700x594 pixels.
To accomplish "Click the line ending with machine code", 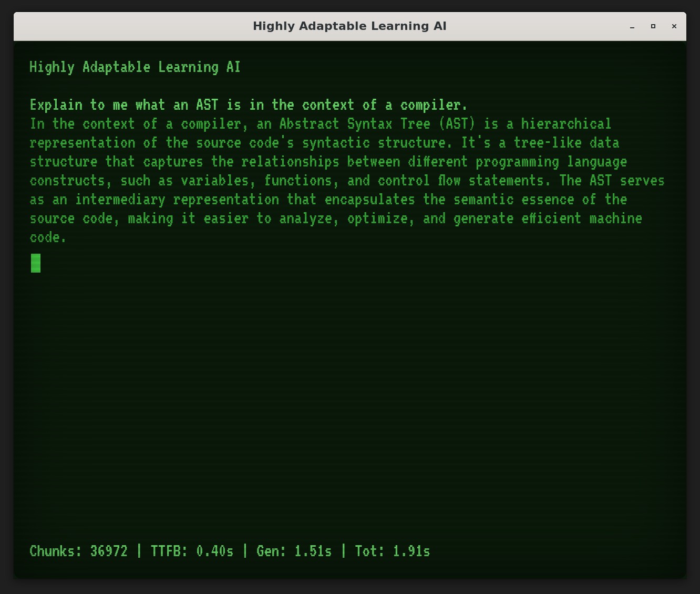I will pos(335,218).
